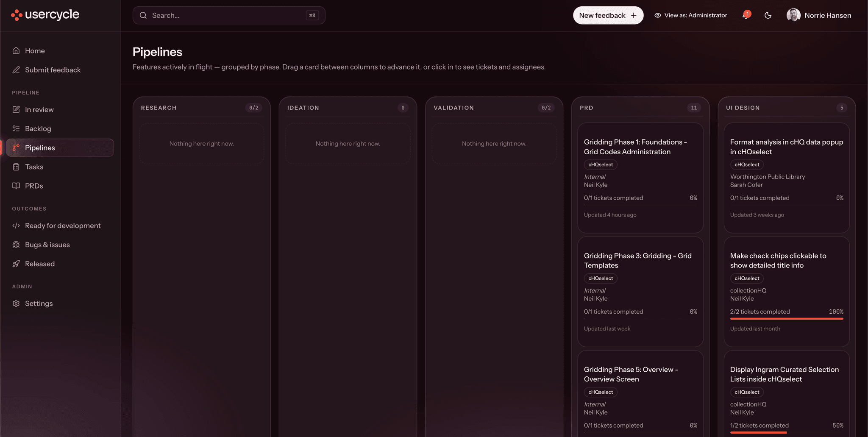Image resolution: width=868 pixels, height=437 pixels.
Task: Click cHQselect tag on Make check chips card
Action: (x=747, y=278)
